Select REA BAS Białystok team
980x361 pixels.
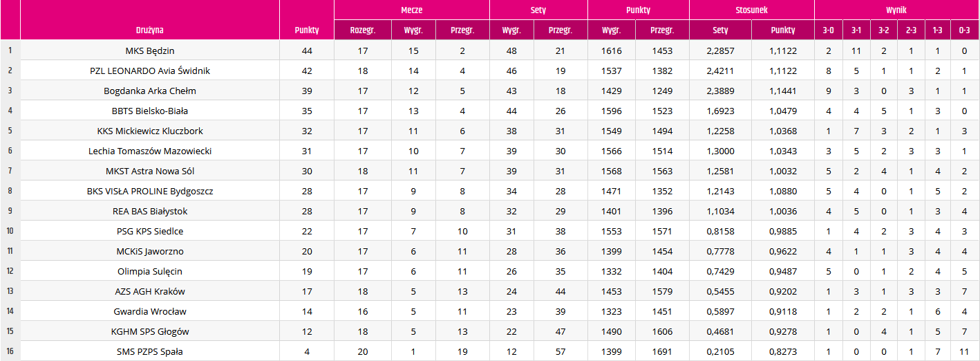(x=150, y=211)
